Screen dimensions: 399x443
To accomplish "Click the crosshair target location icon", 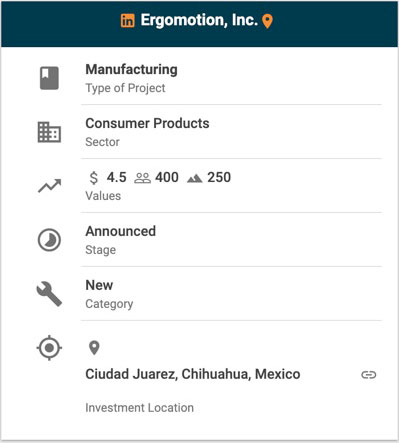I will pos(49,348).
